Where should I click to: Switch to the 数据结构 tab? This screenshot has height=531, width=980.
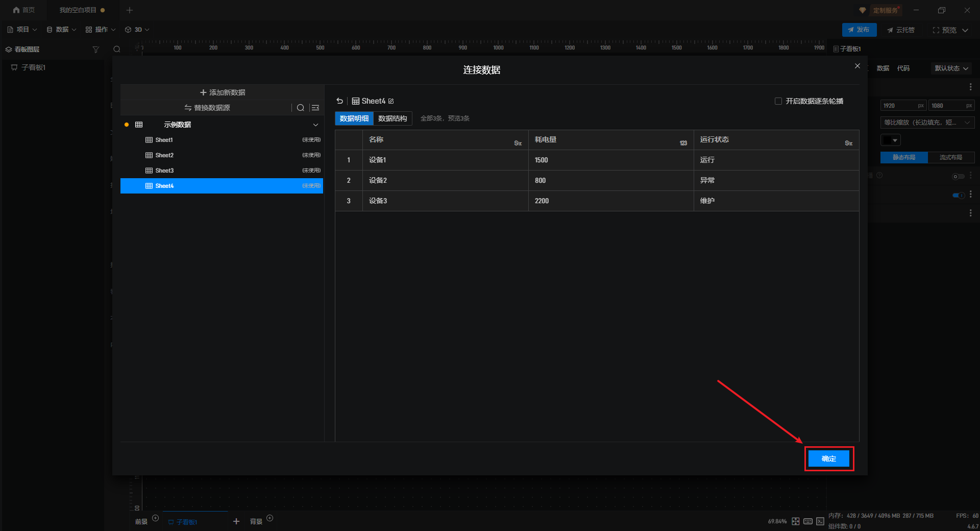[393, 118]
